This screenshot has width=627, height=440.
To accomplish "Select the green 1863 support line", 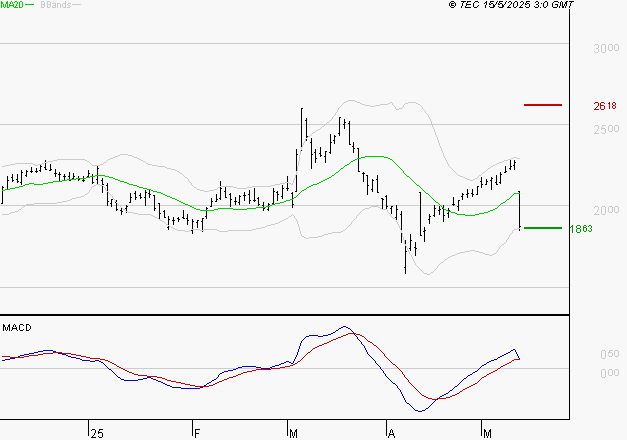I will (x=543, y=228).
